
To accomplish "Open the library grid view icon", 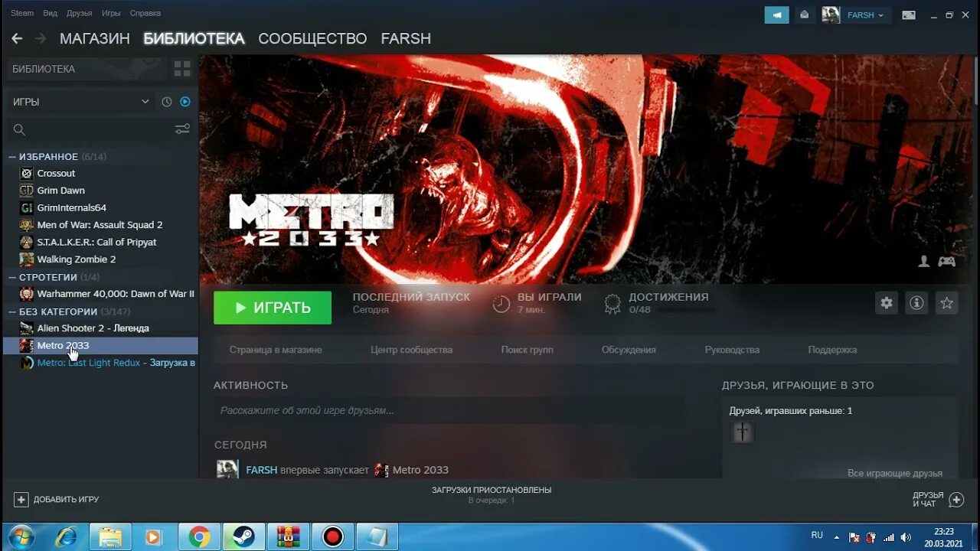I will click(x=182, y=69).
